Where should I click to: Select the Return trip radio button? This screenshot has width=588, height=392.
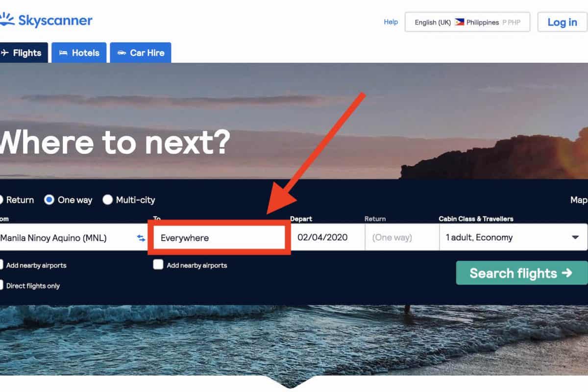click(x=1, y=200)
